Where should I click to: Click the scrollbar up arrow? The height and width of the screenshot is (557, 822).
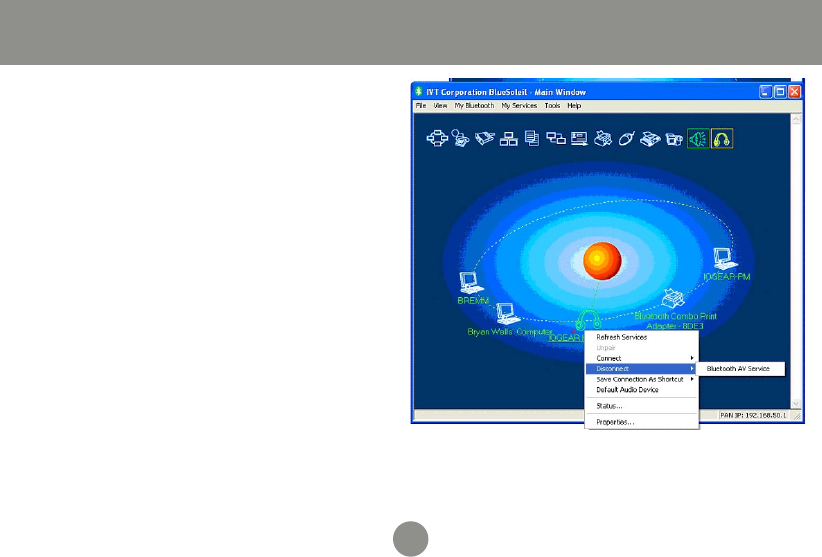coord(796,119)
